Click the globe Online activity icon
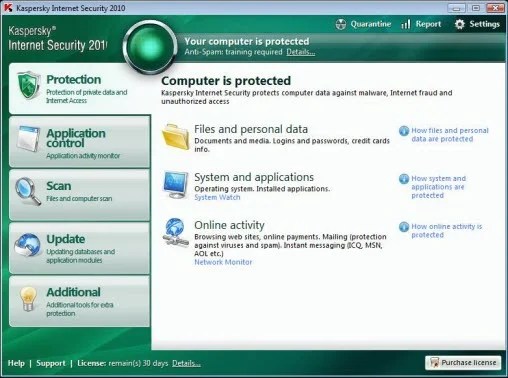The image size is (508, 378). click(x=175, y=232)
